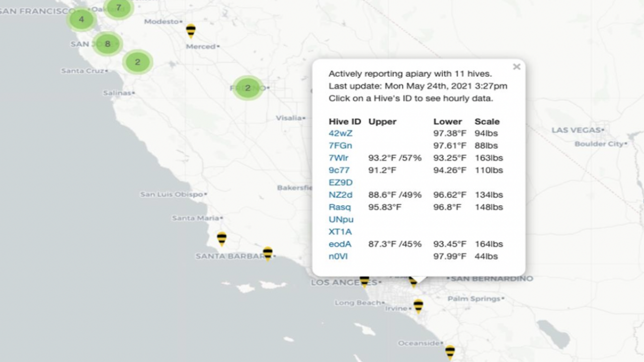Screen dimensions: 644x362
Task: Click the Last update timestamp line
Action: (418, 86)
